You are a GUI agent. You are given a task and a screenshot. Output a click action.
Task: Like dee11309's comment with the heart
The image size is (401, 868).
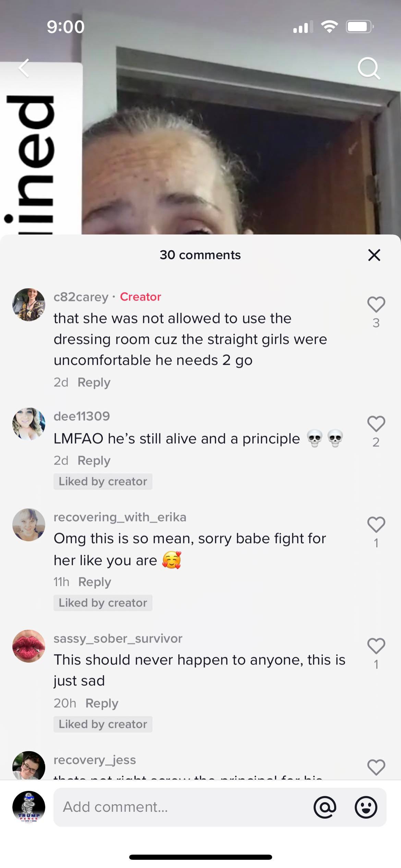376,424
